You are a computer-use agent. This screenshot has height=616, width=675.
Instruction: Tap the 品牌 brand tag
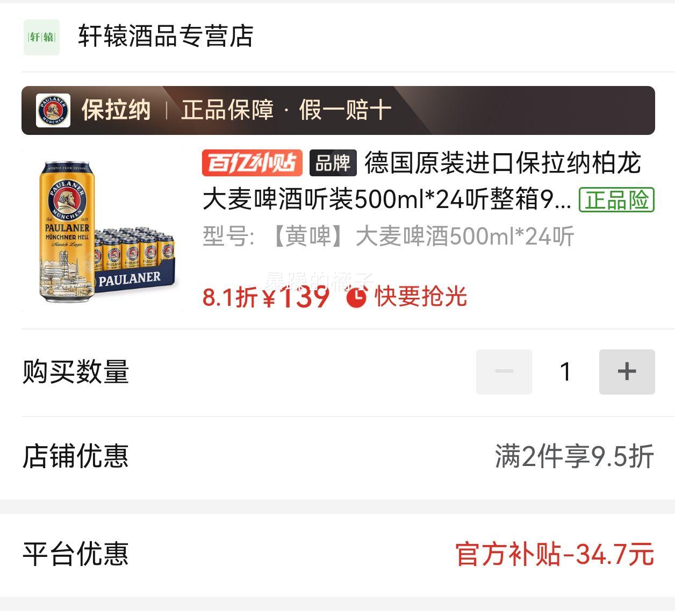333,163
